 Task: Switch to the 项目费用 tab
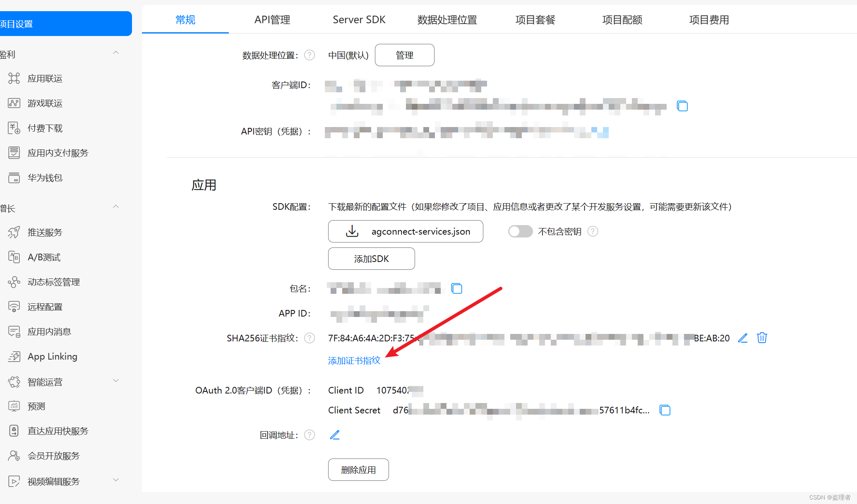coord(709,19)
